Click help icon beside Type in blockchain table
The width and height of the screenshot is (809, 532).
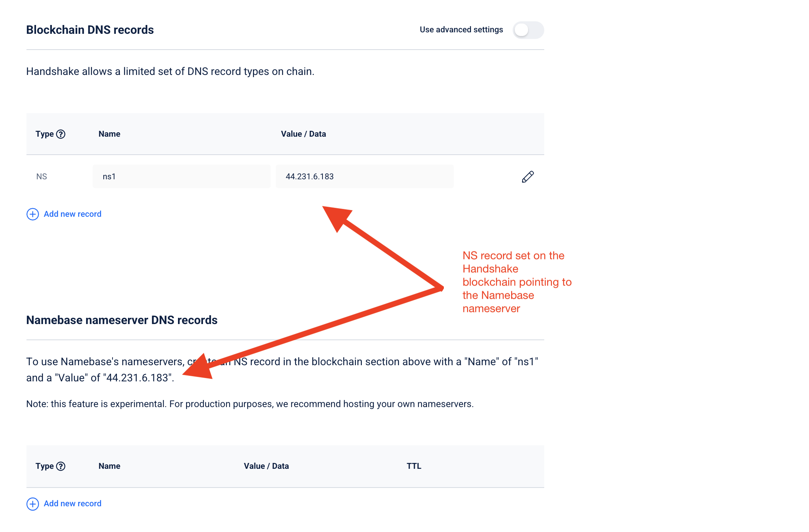(61, 134)
